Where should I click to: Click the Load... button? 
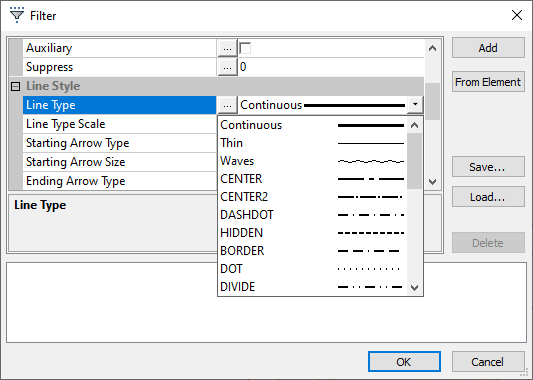[488, 197]
